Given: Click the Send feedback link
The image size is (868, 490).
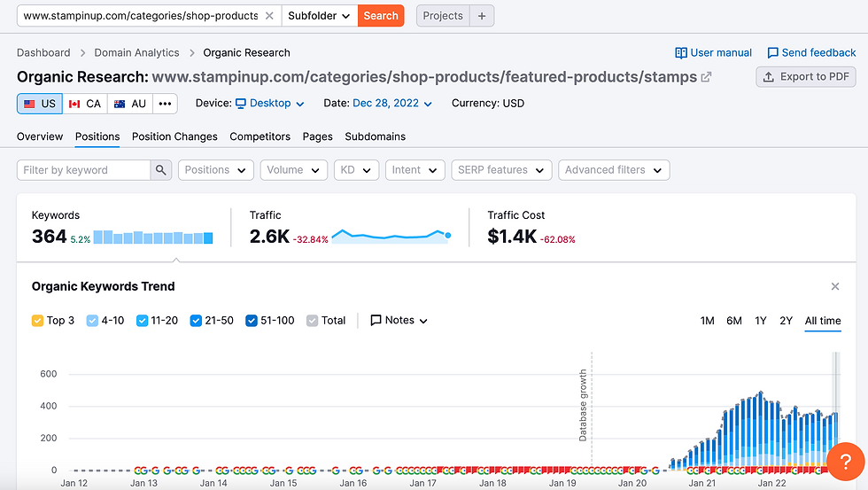Looking at the screenshot, I should point(811,52).
